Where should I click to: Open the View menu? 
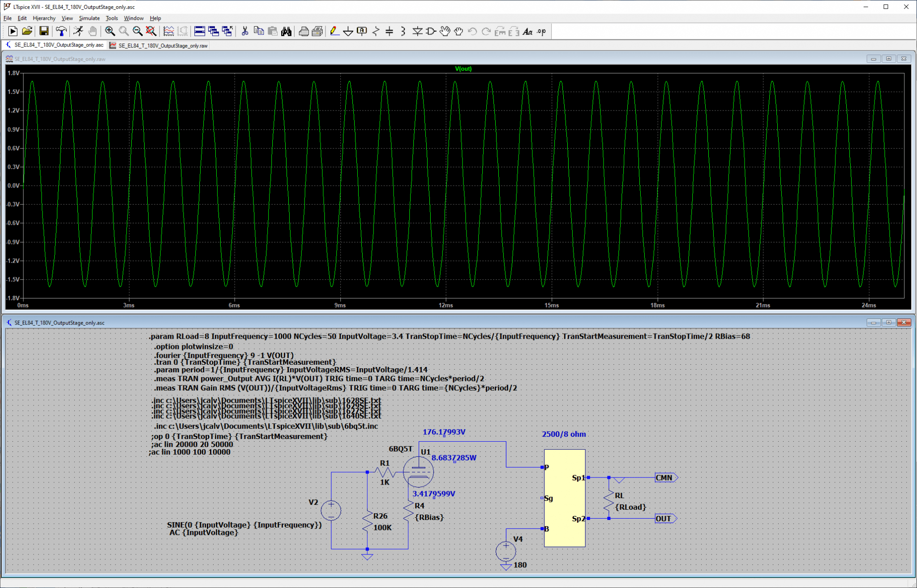[x=67, y=18]
